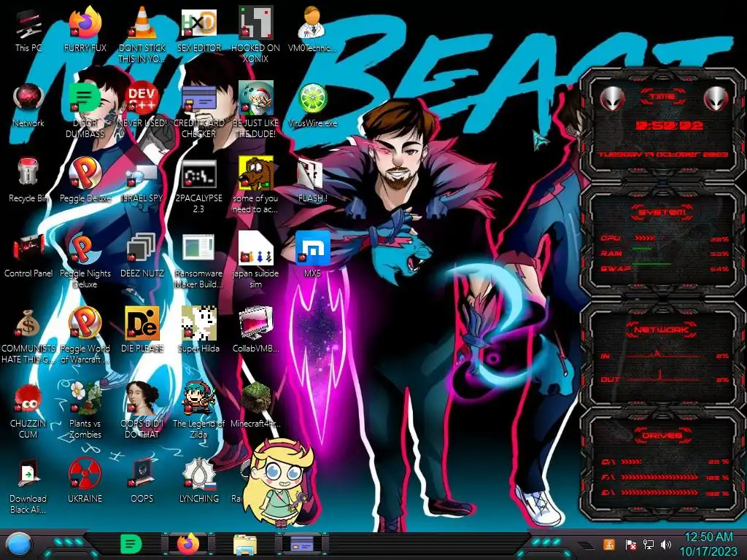Switch to the credit card app taskbar button
This screenshot has height=560, width=747.
coord(301,544)
